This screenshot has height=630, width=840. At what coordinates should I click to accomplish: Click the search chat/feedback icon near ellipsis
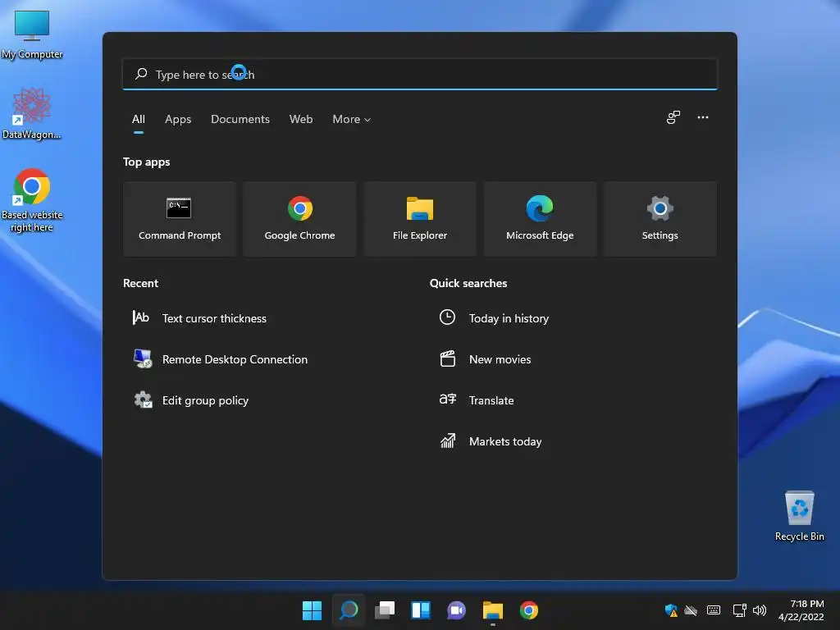pyautogui.click(x=673, y=117)
